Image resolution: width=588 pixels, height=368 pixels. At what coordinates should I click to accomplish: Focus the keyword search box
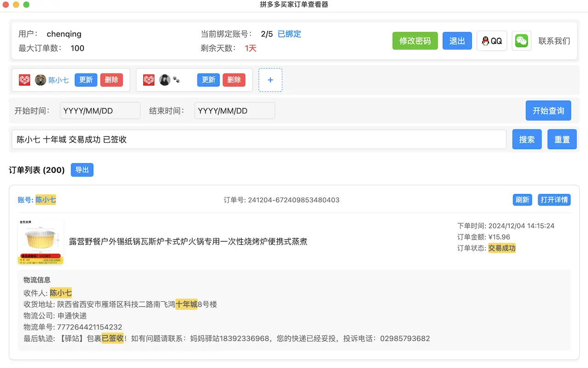tap(259, 139)
